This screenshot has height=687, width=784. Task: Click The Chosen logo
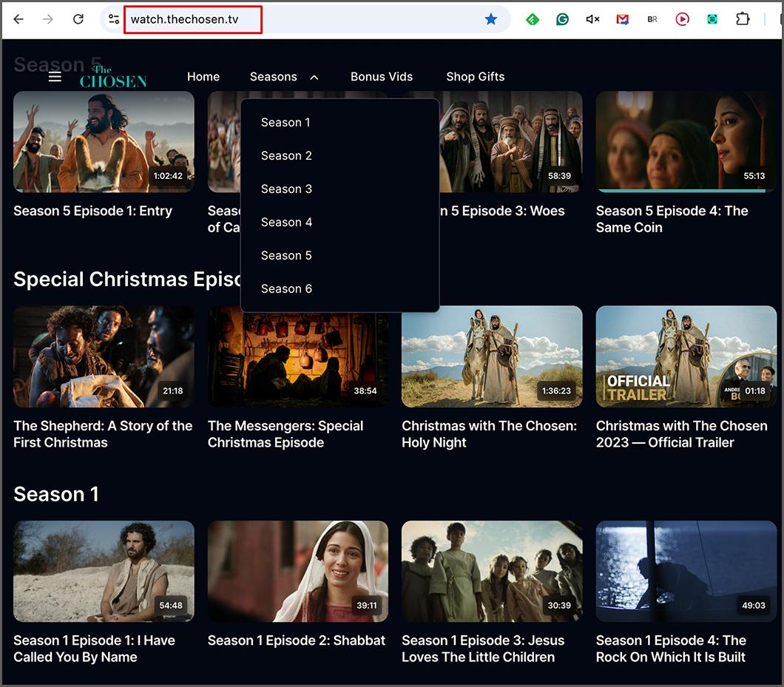[x=113, y=77]
